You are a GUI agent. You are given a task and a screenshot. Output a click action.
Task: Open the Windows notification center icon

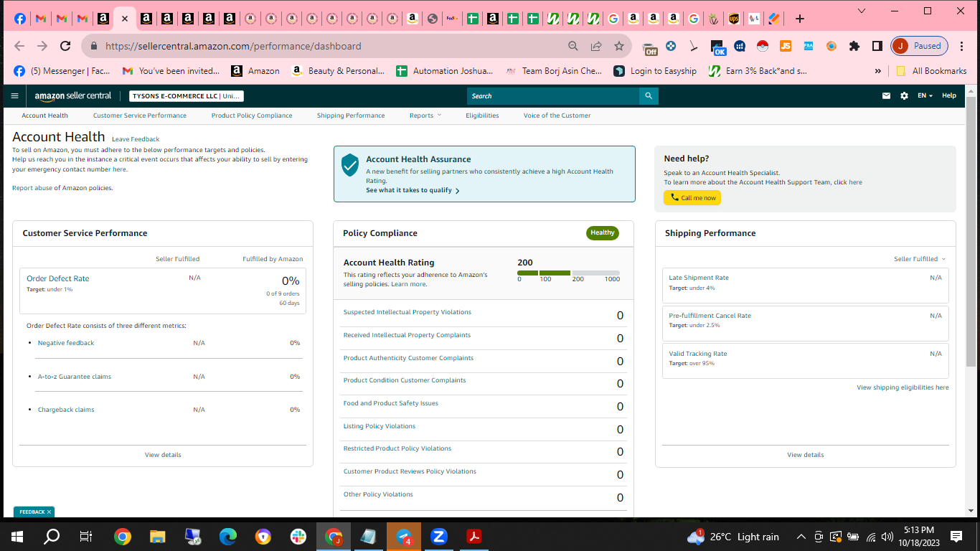click(956, 537)
